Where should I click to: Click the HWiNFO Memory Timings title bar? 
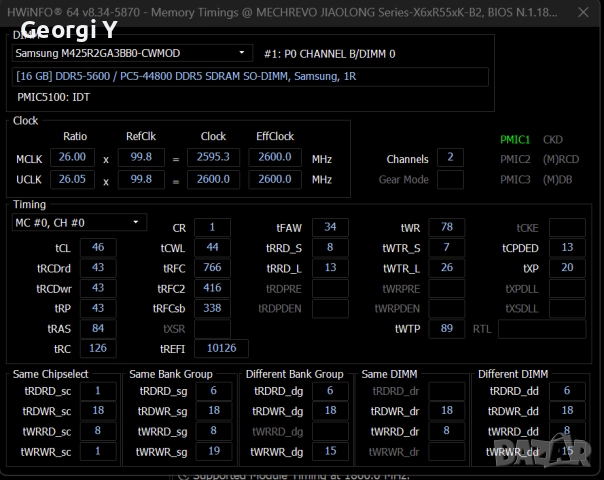(x=300, y=13)
